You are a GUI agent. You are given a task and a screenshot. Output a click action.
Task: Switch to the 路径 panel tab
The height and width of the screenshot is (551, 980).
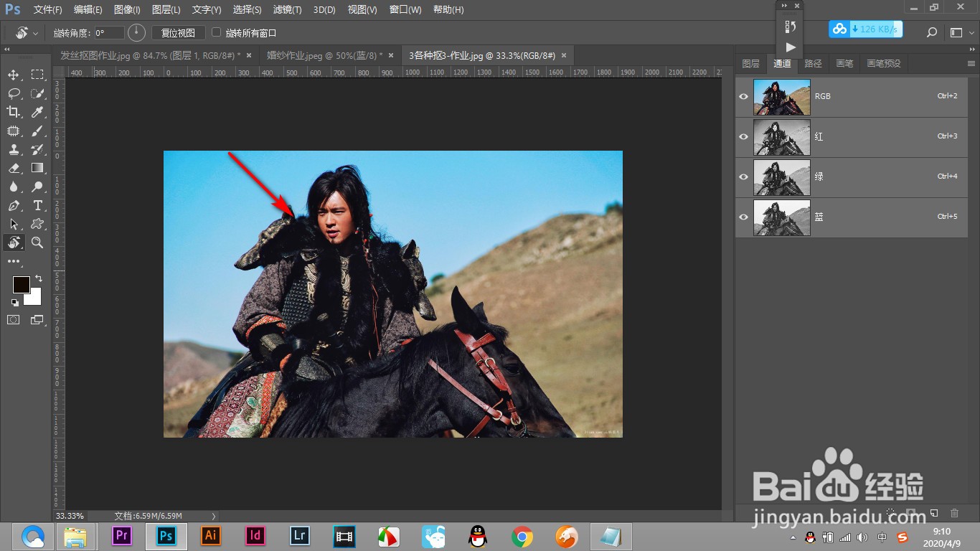point(814,63)
